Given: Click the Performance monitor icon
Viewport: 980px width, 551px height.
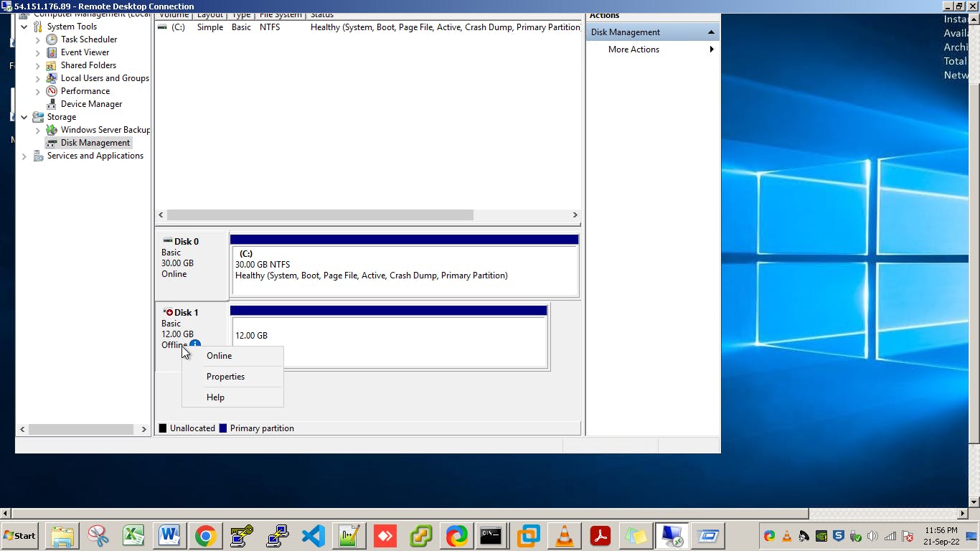Looking at the screenshot, I should click(x=52, y=91).
